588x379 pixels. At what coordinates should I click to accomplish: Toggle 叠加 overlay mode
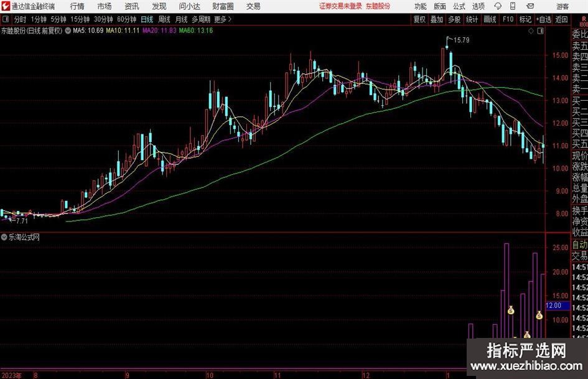coord(437,19)
